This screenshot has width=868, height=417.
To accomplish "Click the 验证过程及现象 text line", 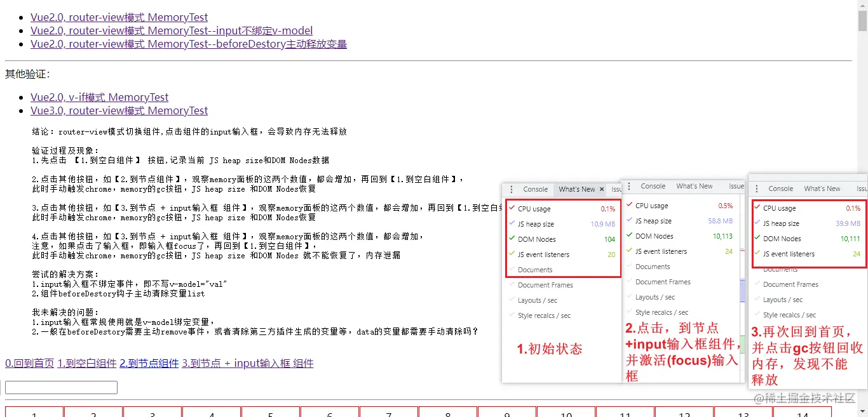I will (x=66, y=150).
